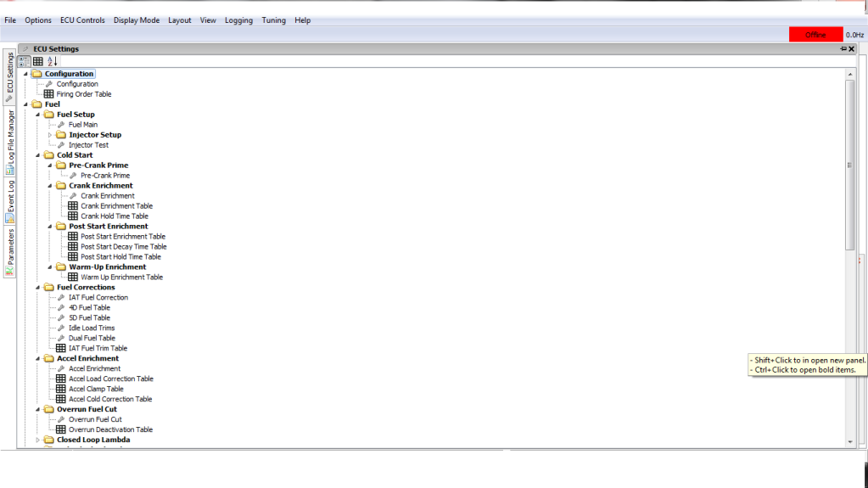Click Post Start Decay Time Table icon
This screenshot has width=868, height=488.
[x=73, y=246]
